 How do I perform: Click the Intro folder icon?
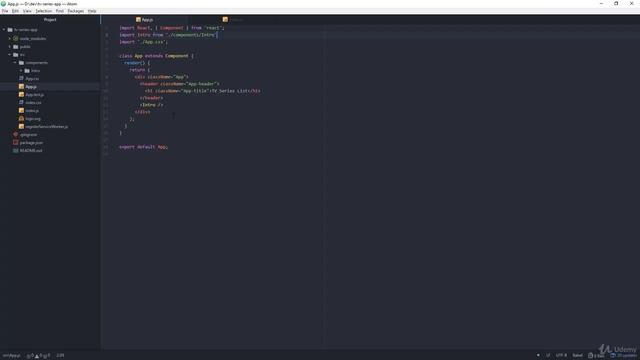tap(27, 71)
